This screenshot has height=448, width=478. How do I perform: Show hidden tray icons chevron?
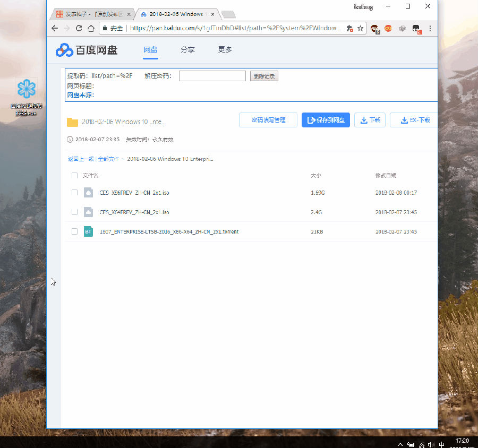tap(400, 445)
